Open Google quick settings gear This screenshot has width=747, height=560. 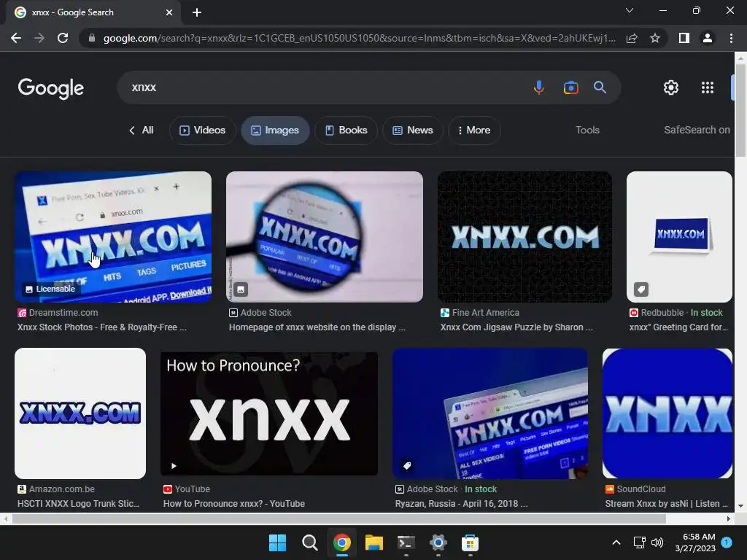coord(671,87)
